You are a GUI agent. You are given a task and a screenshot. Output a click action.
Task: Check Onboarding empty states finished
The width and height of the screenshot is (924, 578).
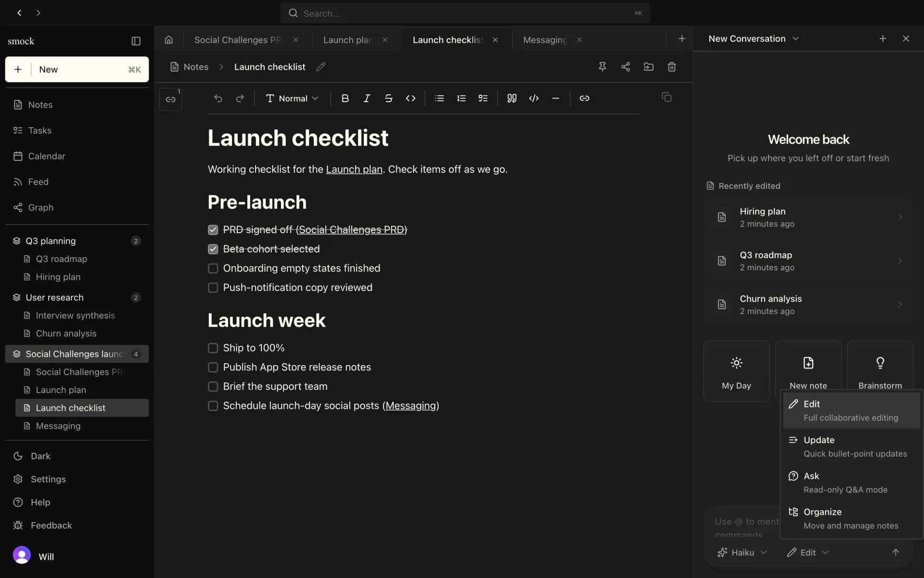(x=213, y=268)
